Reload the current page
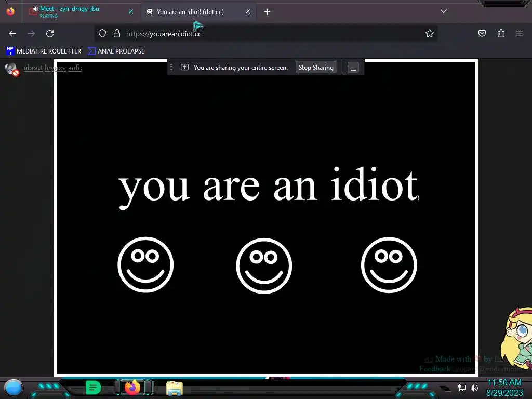The image size is (532, 399). (x=50, y=34)
